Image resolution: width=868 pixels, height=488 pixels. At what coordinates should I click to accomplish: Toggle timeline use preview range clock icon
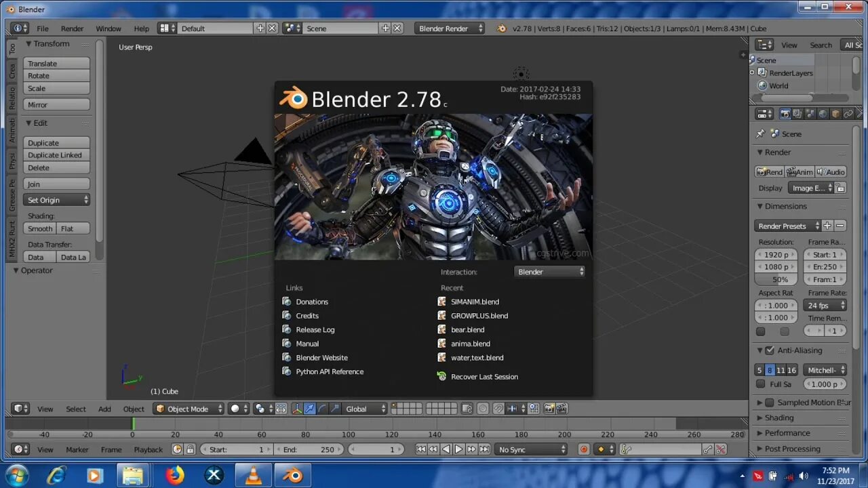178,449
